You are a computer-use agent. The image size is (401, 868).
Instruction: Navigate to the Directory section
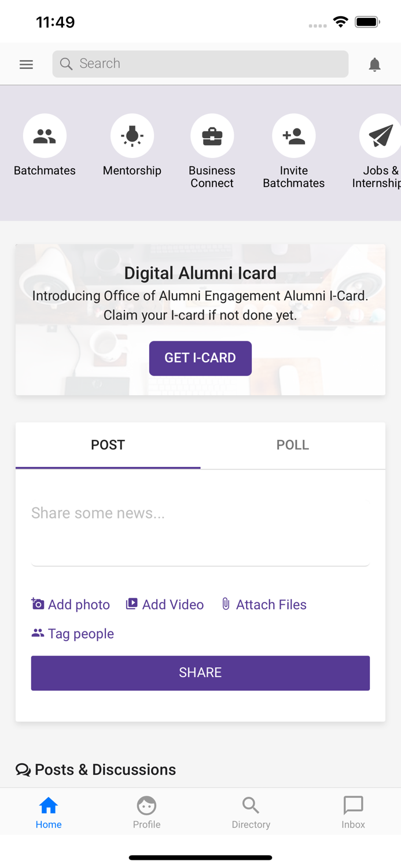tap(251, 811)
